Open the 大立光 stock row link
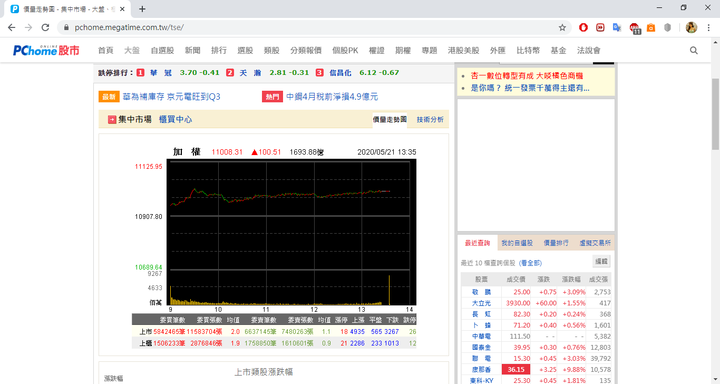The height and width of the screenshot is (384, 720). 481,303
